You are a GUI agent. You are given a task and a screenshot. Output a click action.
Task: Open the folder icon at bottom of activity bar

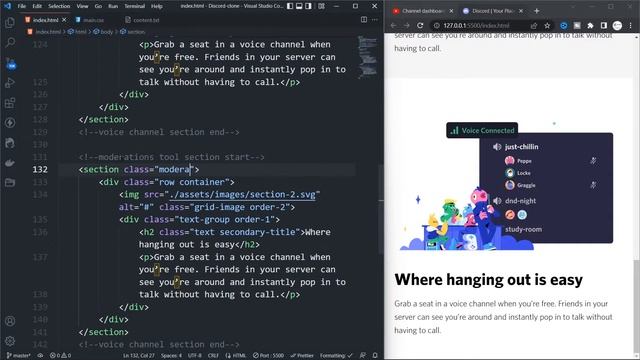pyautogui.click(x=10, y=182)
